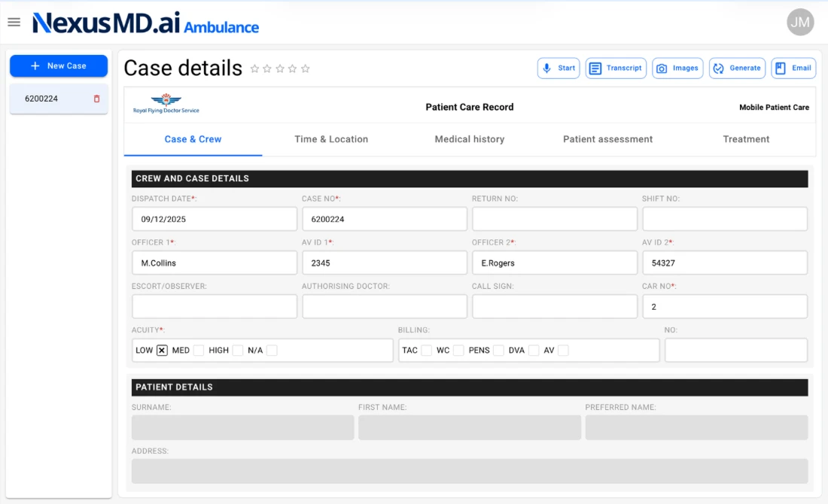This screenshot has width=828, height=504.
Task: Click the Royal Flying Doctor Service logo
Action: [x=166, y=104]
